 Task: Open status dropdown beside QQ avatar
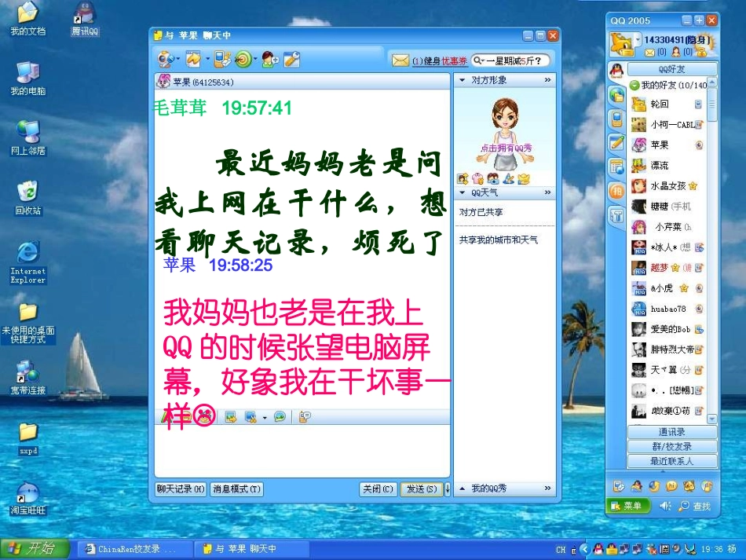[638, 40]
